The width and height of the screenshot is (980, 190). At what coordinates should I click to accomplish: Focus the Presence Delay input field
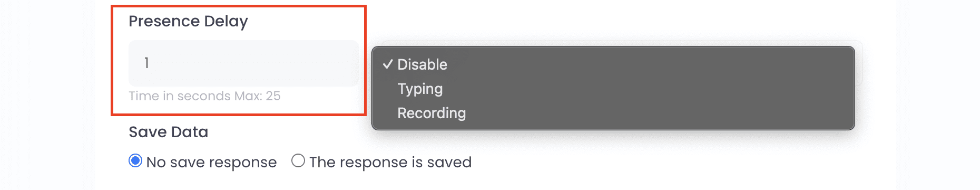coord(243,63)
